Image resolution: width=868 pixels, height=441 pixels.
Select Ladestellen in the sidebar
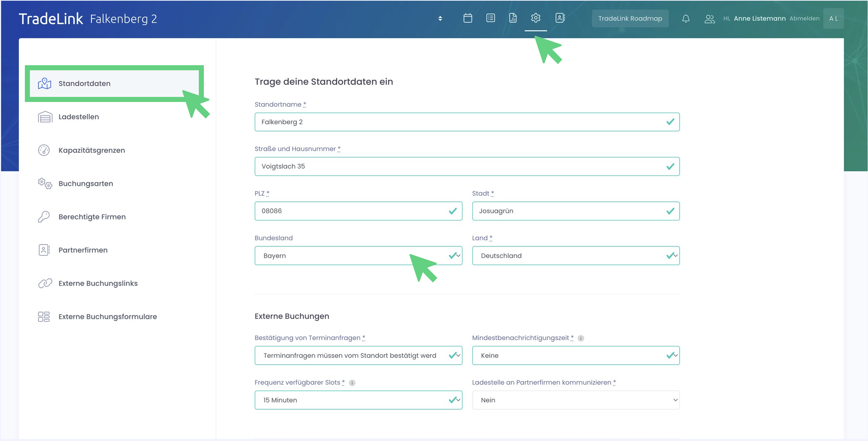coord(79,117)
